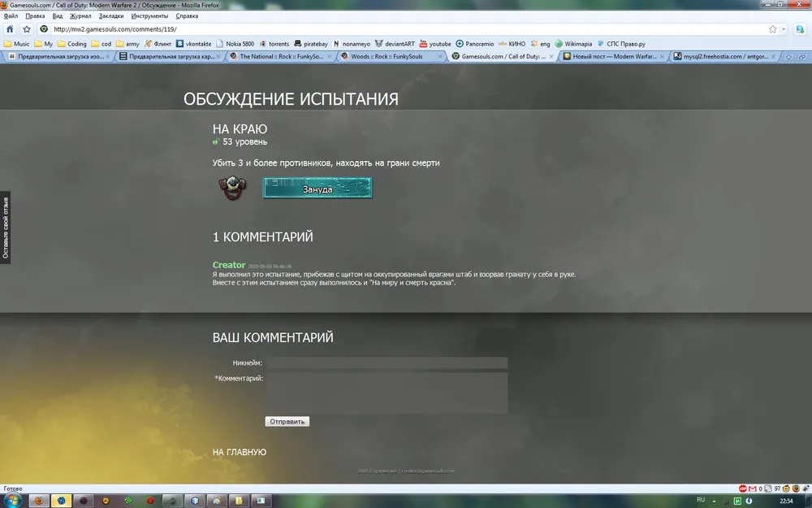Star this page in the address bar
This screenshot has width=812, height=508.
click(x=773, y=29)
